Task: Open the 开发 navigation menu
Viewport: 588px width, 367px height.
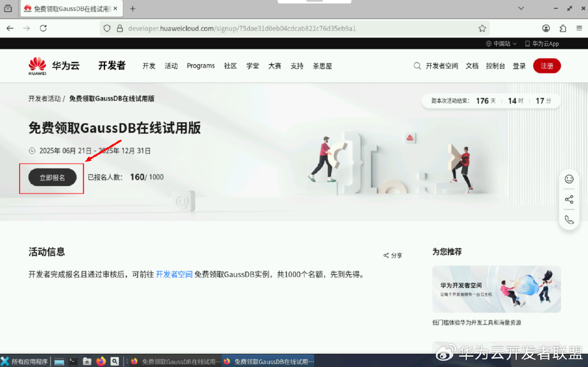Action: coord(149,66)
